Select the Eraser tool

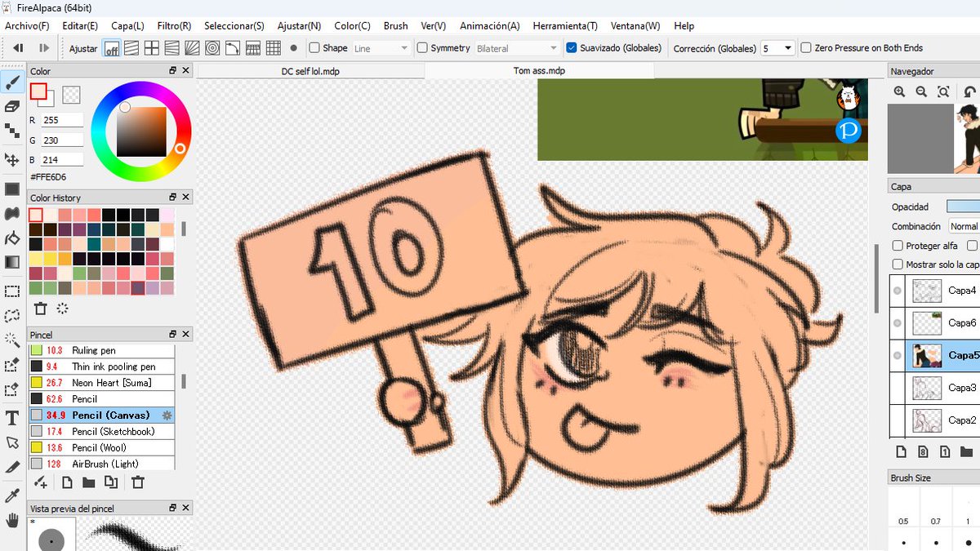coord(12,106)
